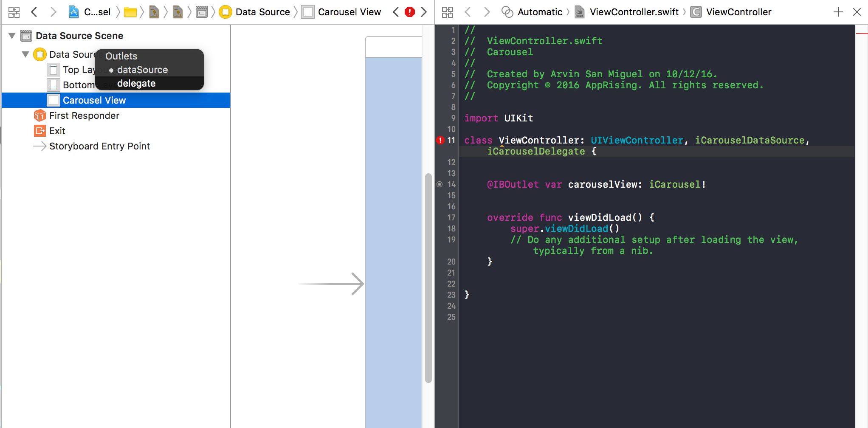Click the yellow folder icon in the breadcrumb bar
This screenshot has height=428, width=868.
tap(130, 11)
